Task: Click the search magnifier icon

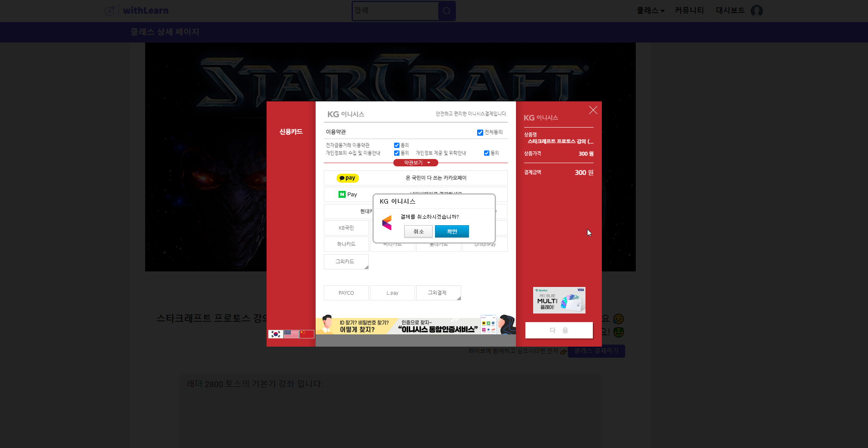Action: click(x=446, y=11)
